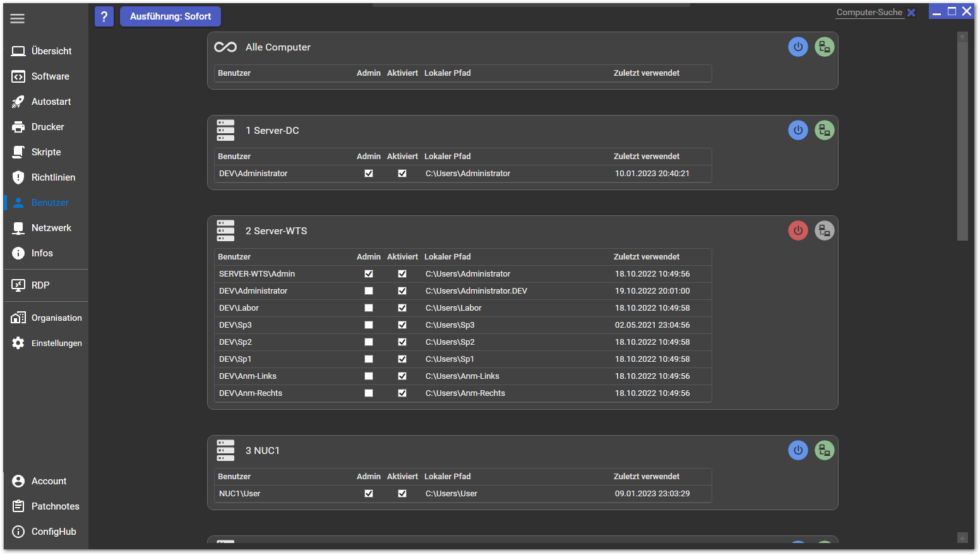Click network icon for 3 NUC1
The image size is (980, 555).
(x=825, y=450)
